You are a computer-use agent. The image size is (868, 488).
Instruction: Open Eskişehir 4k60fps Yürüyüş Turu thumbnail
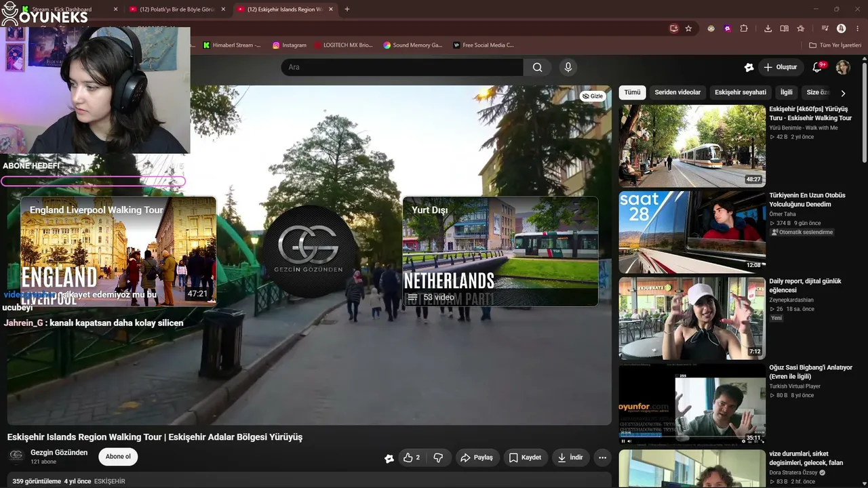(692, 146)
